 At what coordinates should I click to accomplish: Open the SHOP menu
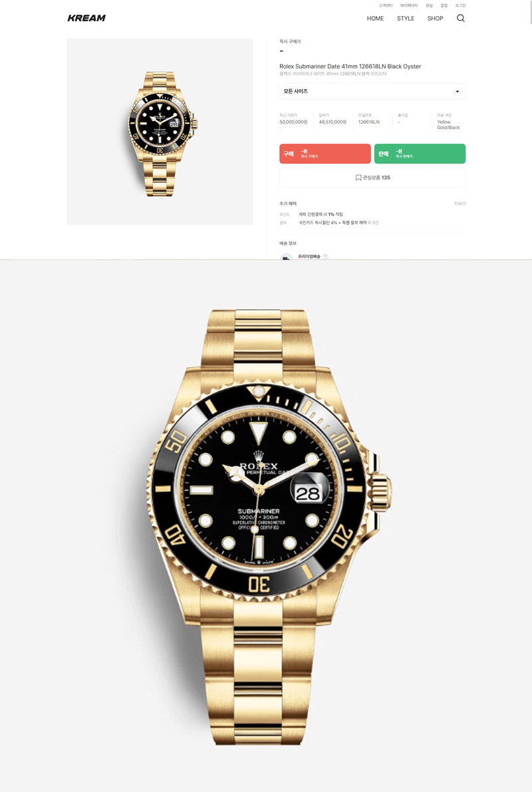click(435, 18)
